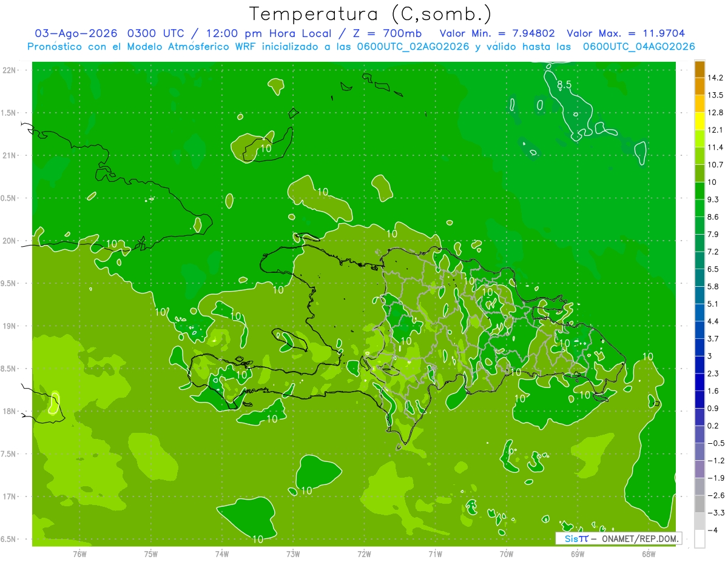Viewport: 728px width, 562px height.
Task: Click the "Valor Min. = 7.94802" readout
Action: pos(497,33)
